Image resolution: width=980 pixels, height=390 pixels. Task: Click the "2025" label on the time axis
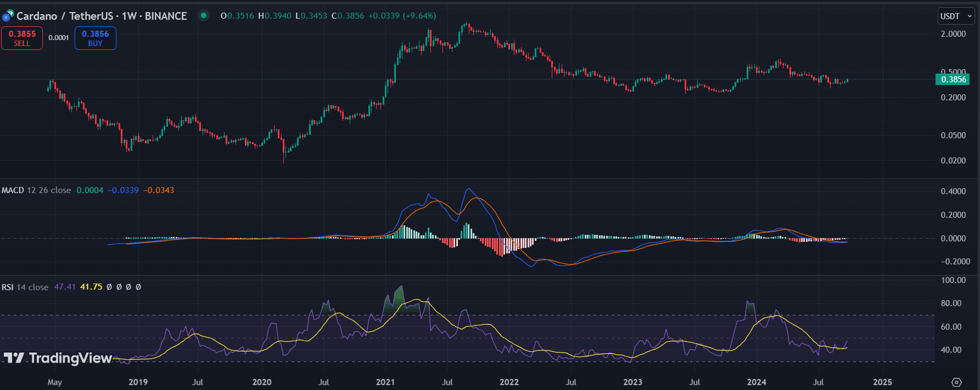(x=882, y=382)
